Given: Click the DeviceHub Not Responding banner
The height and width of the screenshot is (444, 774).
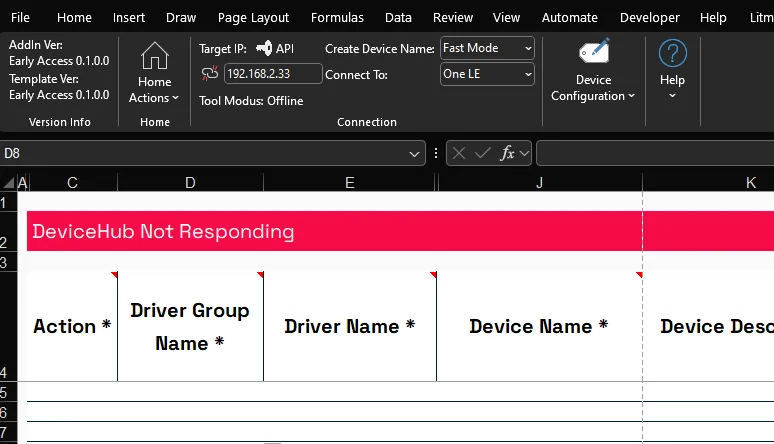Looking at the screenshot, I should (400, 231).
